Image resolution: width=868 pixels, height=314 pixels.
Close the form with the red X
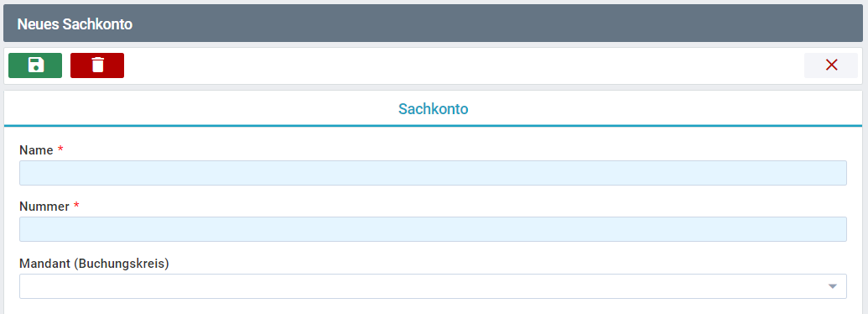tap(831, 65)
